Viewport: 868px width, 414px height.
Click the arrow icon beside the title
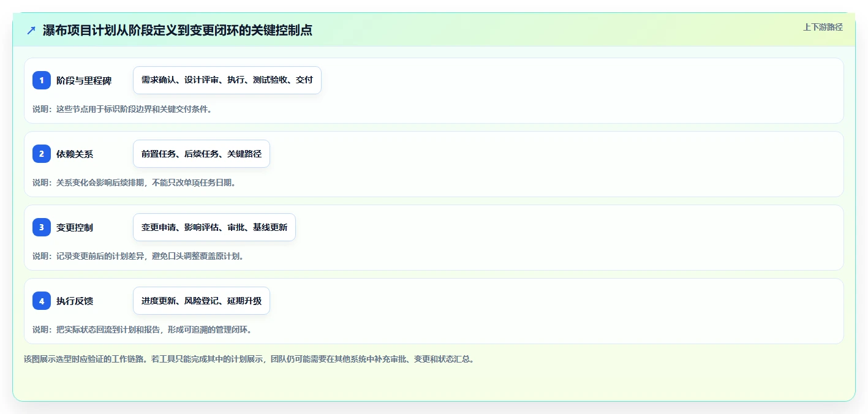(x=31, y=31)
